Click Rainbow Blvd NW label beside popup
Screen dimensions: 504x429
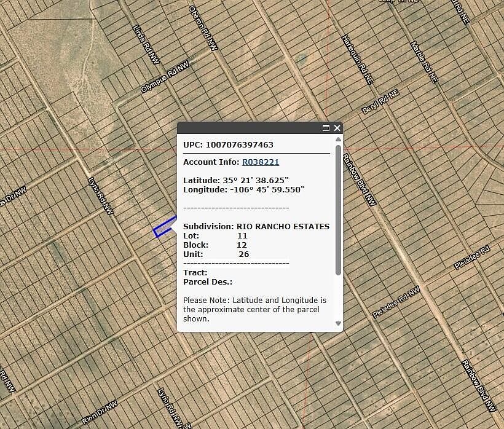coord(359,179)
